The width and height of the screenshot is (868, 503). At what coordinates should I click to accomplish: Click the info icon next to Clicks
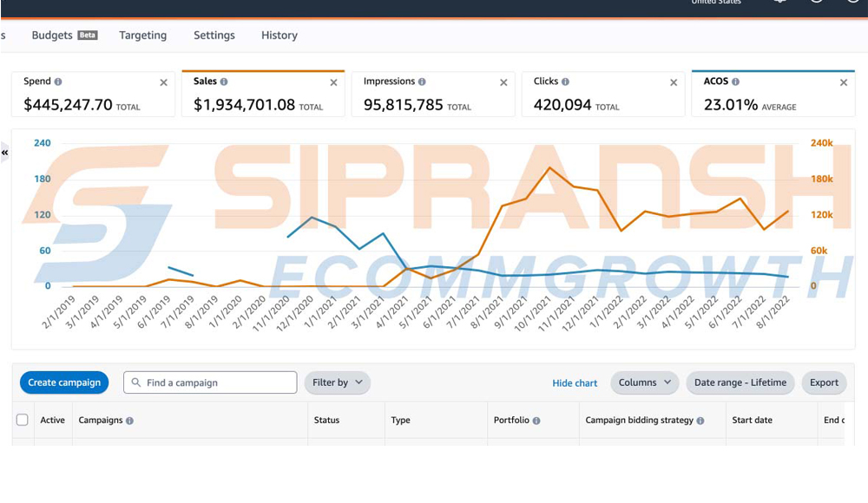click(565, 82)
